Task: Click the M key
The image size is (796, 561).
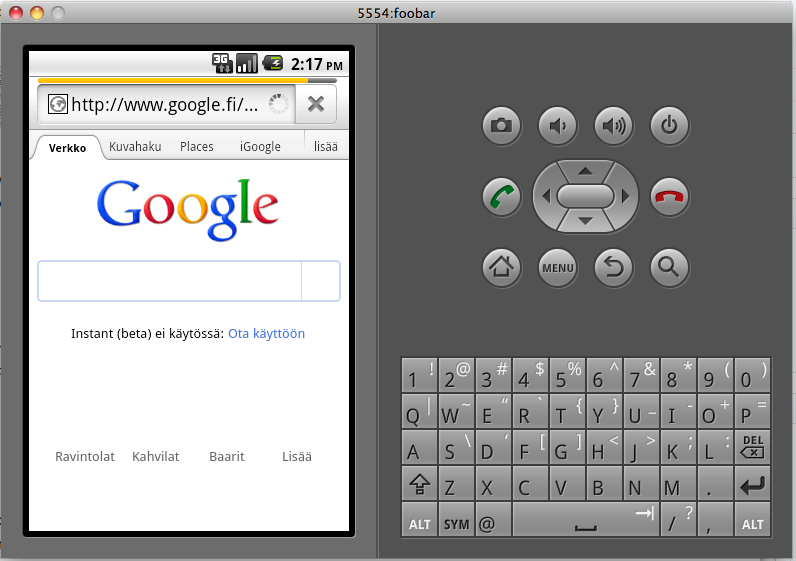Action: (679, 484)
